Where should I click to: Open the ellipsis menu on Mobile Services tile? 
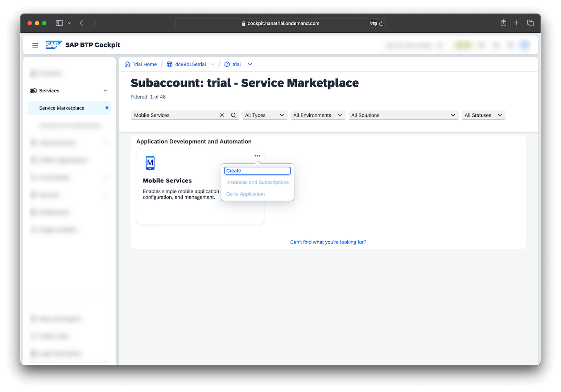click(x=257, y=155)
